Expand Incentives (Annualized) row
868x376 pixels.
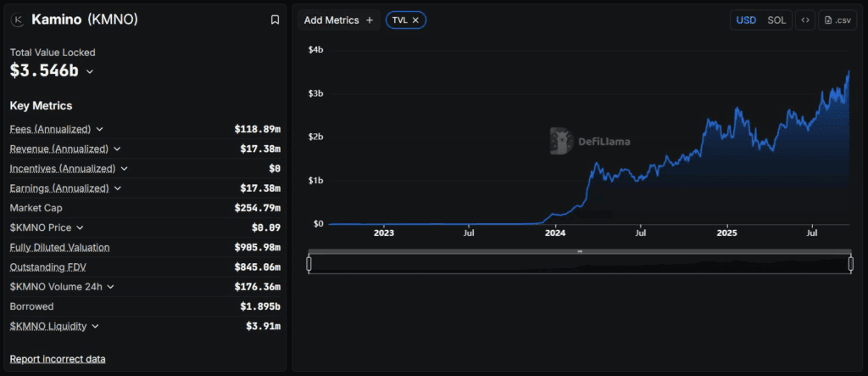point(125,169)
